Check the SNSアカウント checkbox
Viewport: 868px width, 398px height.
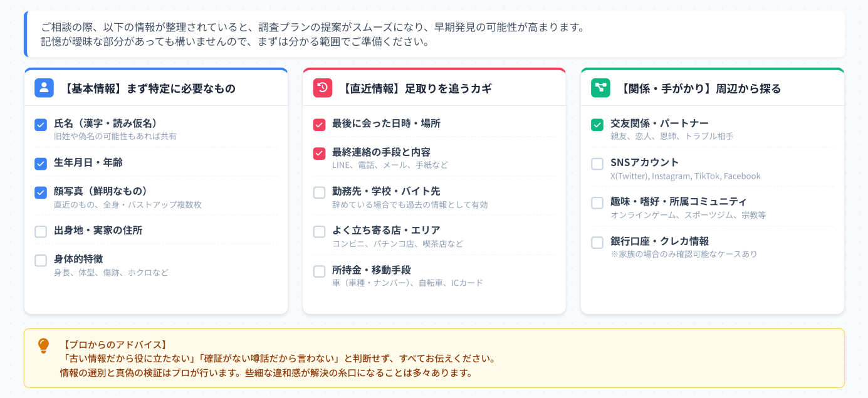(597, 164)
